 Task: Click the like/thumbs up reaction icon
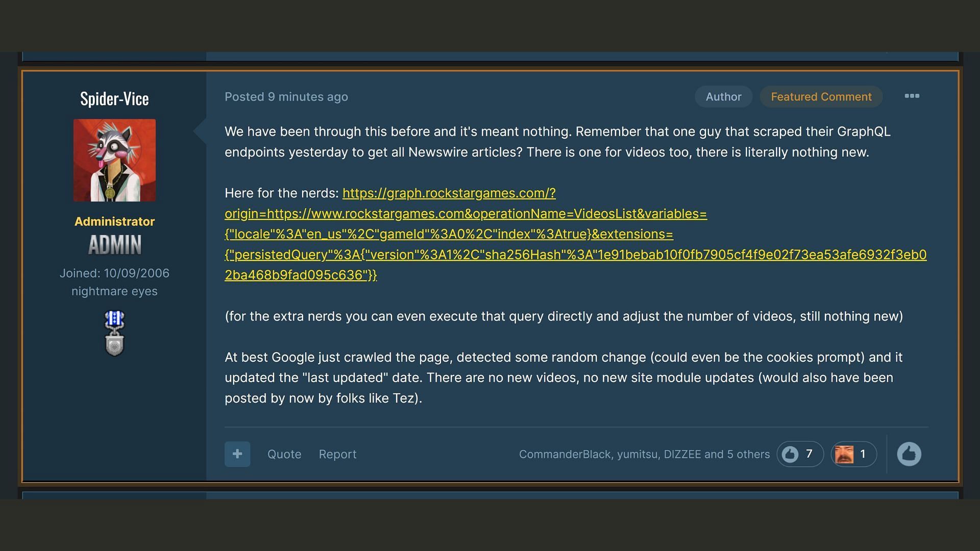click(910, 454)
